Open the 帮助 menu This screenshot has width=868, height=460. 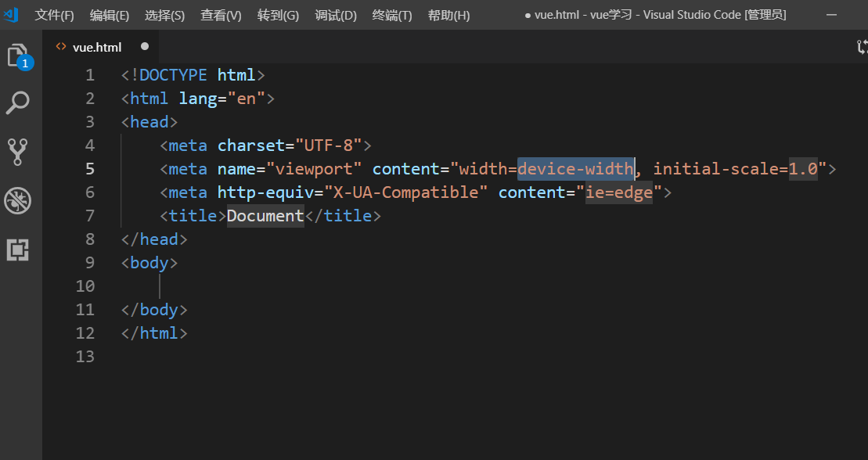(448, 14)
